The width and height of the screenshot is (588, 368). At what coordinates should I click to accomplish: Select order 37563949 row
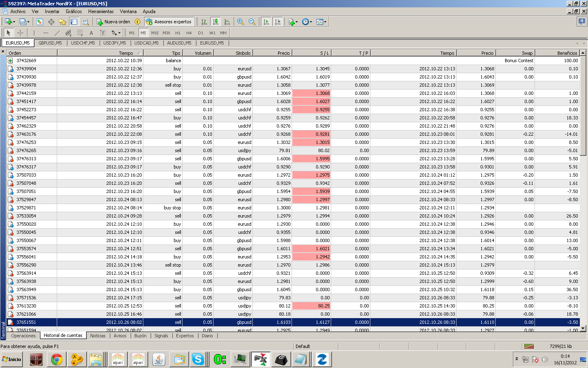(x=26, y=289)
